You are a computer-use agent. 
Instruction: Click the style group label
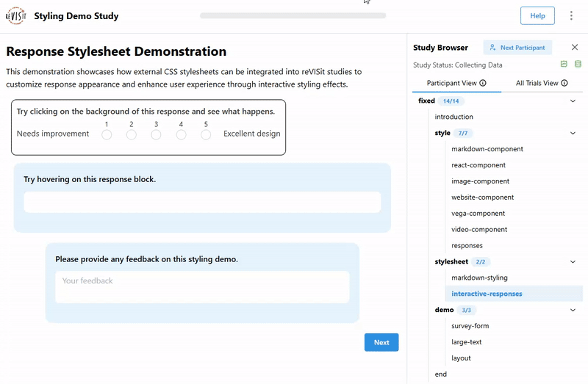click(x=442, y=133)
